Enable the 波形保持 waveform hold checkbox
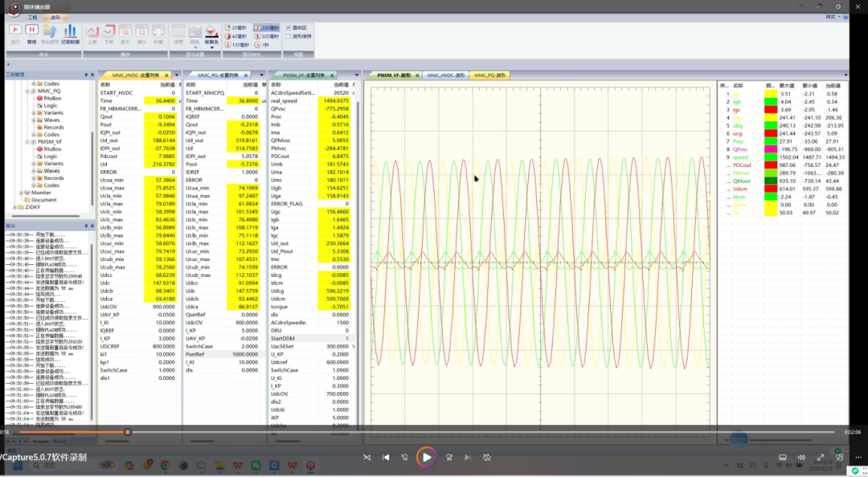868x477 pixels. click(289, 36)
